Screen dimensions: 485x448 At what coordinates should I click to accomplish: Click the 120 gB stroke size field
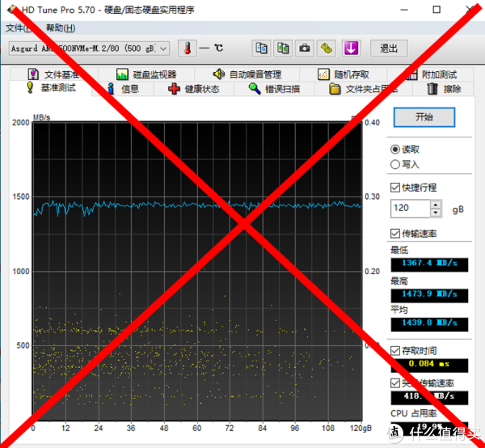tap(410, 208)
